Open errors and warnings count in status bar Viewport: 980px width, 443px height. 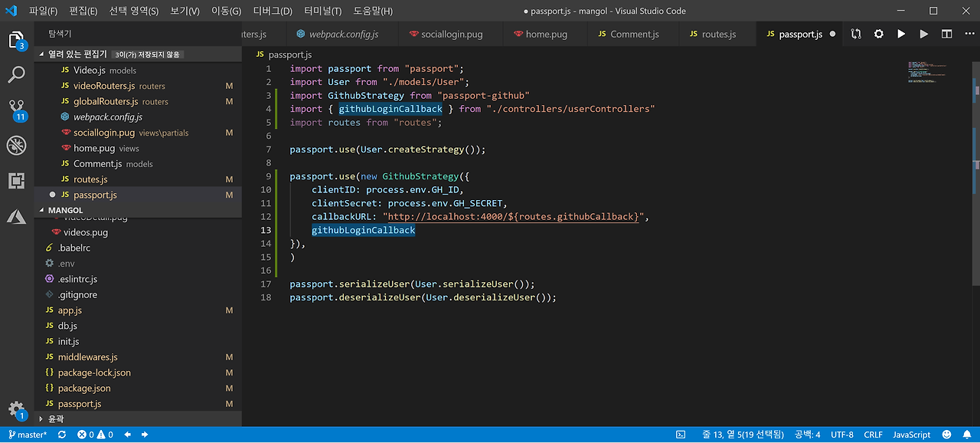pos(96,435)
